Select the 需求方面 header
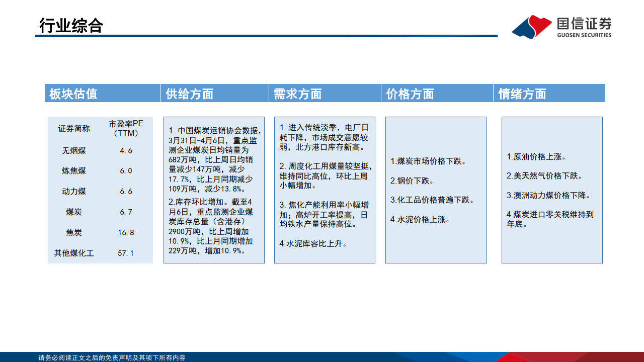Image resolution: width=644 pixels, height=362 pixels. pyautogui.click(x=325, y=93)
